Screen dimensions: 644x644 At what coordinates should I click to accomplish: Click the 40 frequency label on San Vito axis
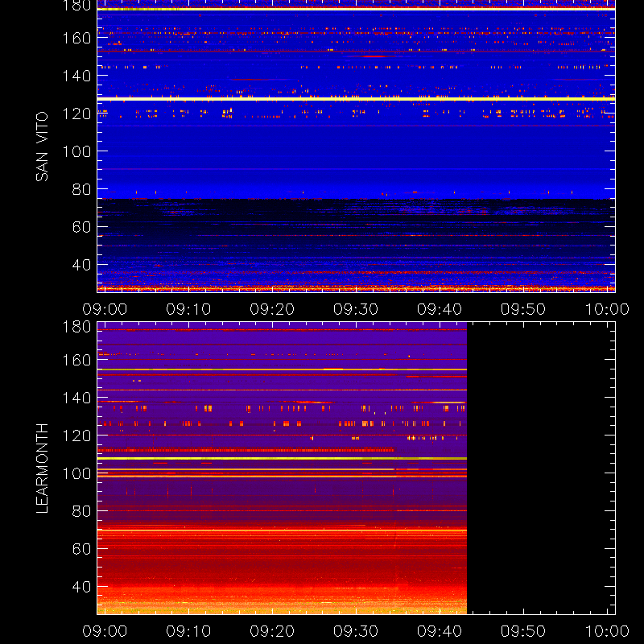pos(81,265)
